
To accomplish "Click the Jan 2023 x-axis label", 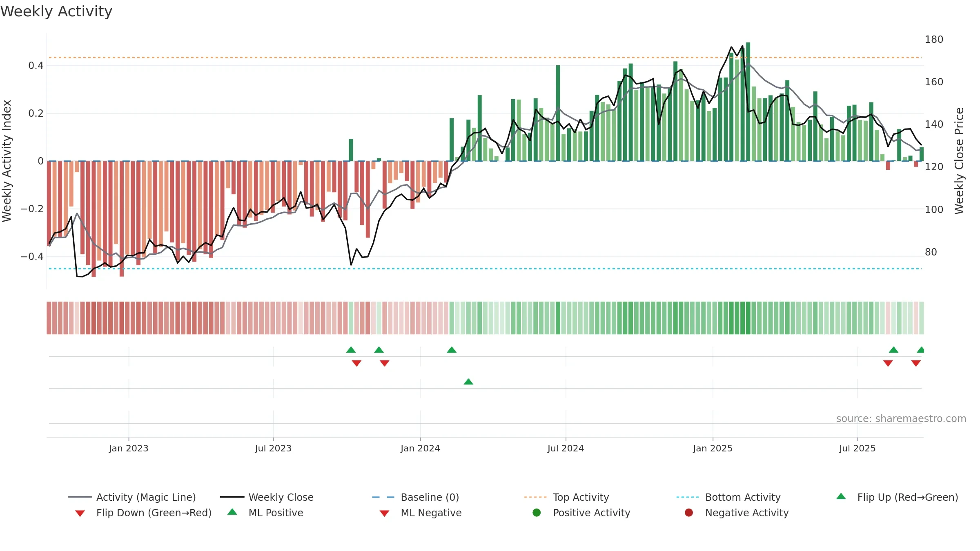I will point(129,449).
